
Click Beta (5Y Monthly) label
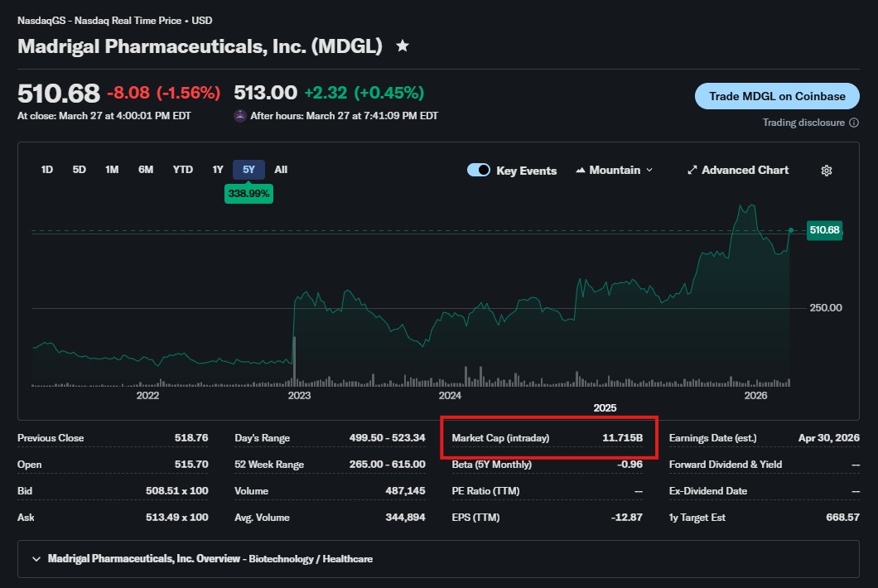(492, 465)
